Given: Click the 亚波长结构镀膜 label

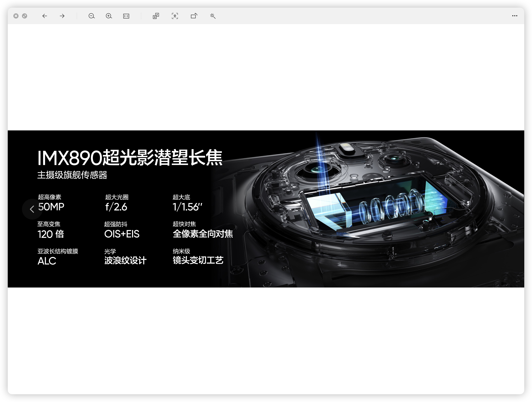Looking at the screenshot, I should pyautogui.click(x=58, y=251).
